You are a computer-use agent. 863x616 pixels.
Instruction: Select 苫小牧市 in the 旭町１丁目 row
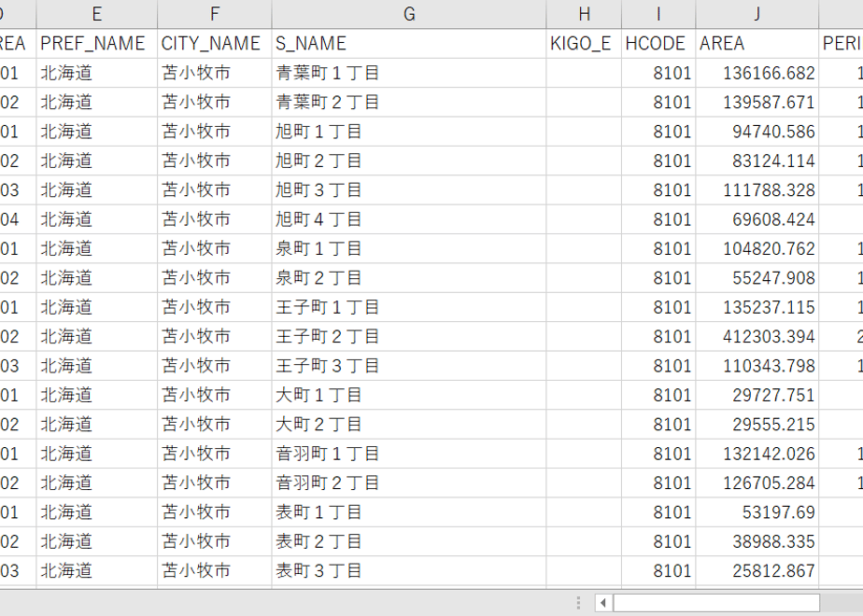(x=215, y=132)
